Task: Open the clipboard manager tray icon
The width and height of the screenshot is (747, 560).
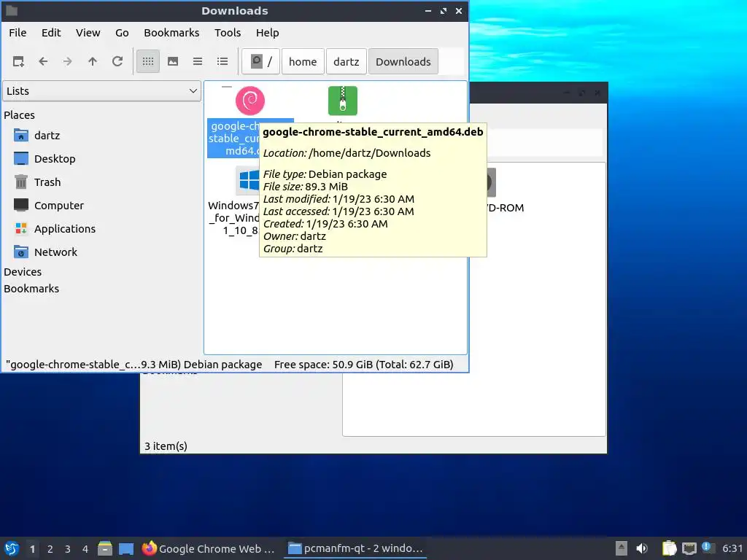Action: tap(670, 548)
